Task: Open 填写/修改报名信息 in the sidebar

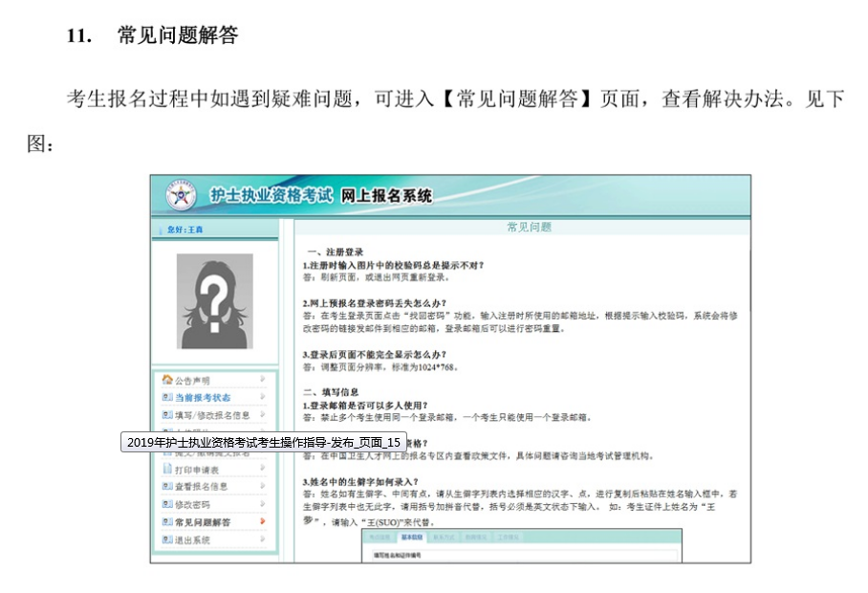Action: [212, 415]
